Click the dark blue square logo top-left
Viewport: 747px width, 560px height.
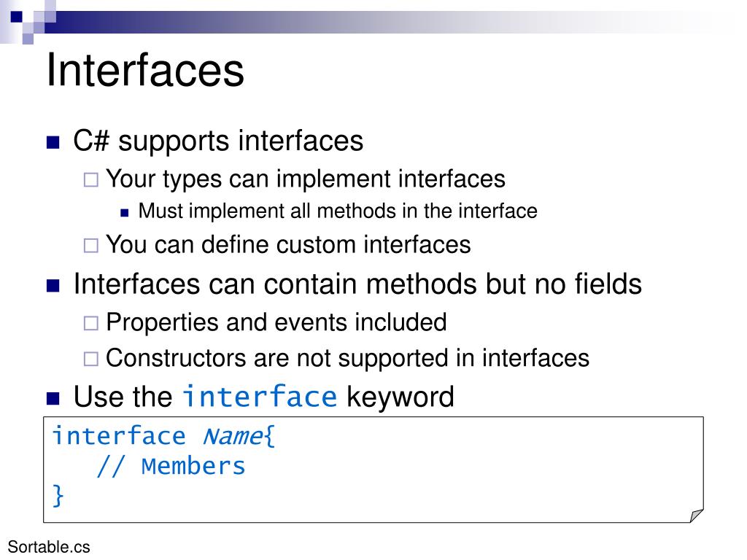[16, 16]
